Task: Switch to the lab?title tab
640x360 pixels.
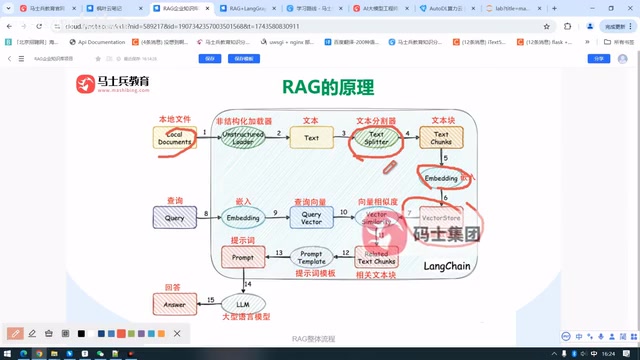Action: point(512,8)
